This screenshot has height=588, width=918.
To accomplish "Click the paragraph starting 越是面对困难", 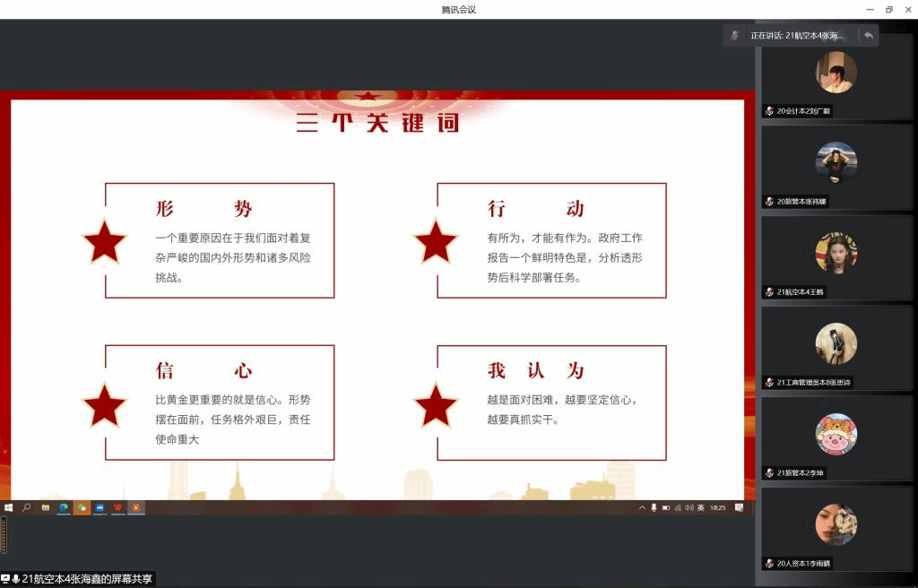I will tap(563, 410).
